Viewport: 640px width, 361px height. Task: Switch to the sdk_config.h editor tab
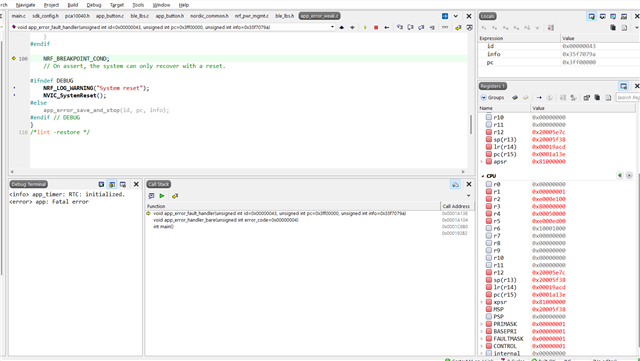45,16
